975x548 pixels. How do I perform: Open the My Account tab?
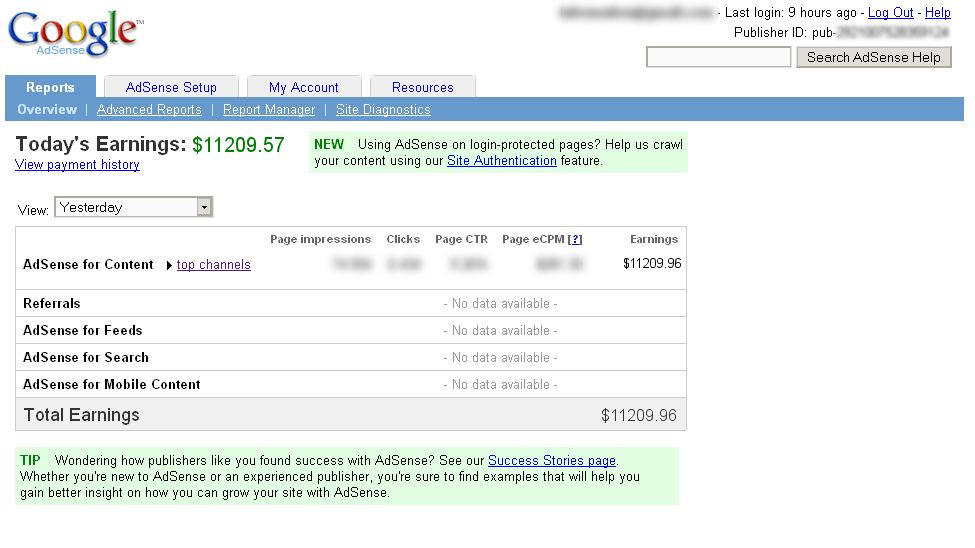pyautogui.click(x=303, y=87)
